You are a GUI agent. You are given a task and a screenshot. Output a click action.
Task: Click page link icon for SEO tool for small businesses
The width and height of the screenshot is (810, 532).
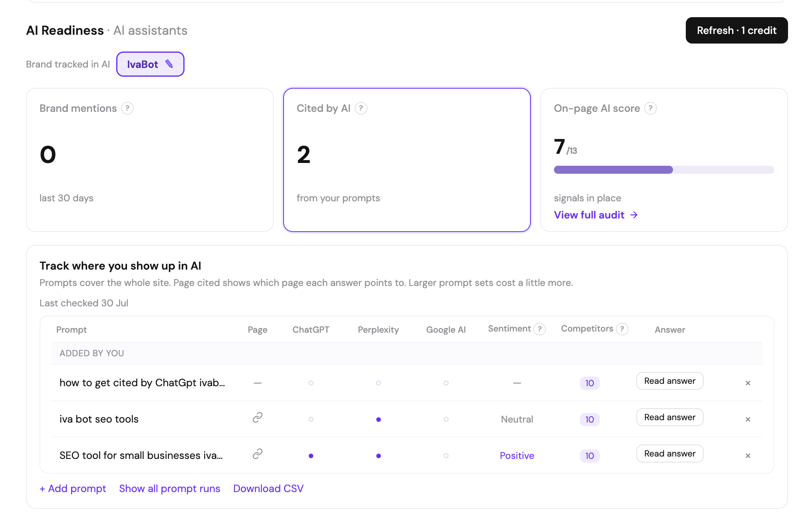(x=258, y=454)
